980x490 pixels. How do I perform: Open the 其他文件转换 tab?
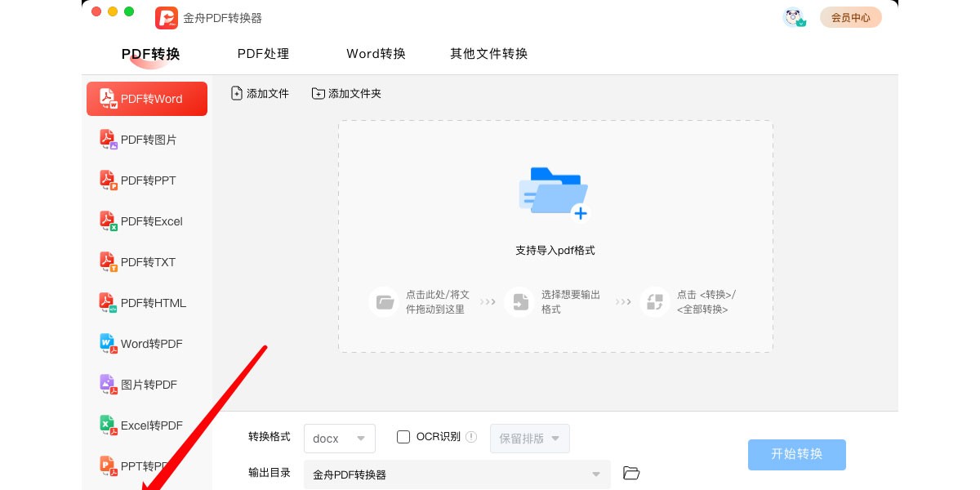coord(488,54)
